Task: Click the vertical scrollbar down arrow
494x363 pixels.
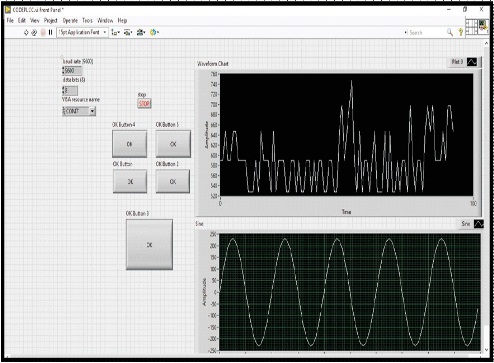Action: pos(486,349)
